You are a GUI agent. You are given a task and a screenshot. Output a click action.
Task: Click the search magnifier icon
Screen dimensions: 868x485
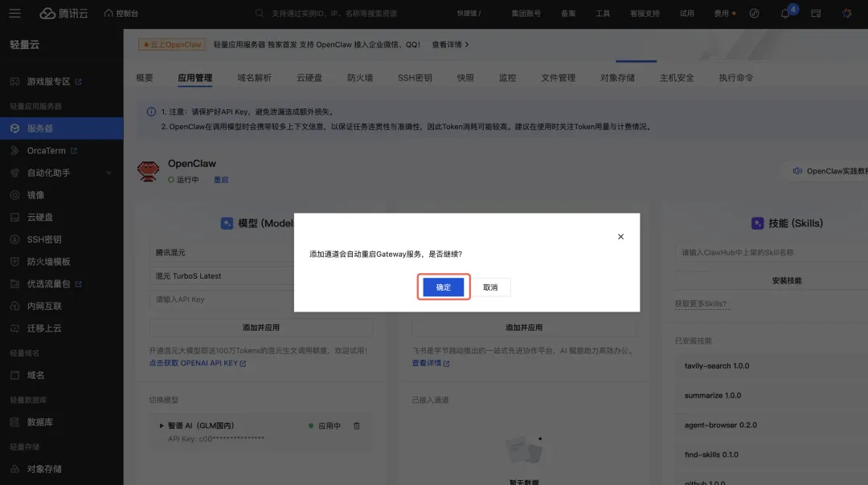click(x=259, y=14)
